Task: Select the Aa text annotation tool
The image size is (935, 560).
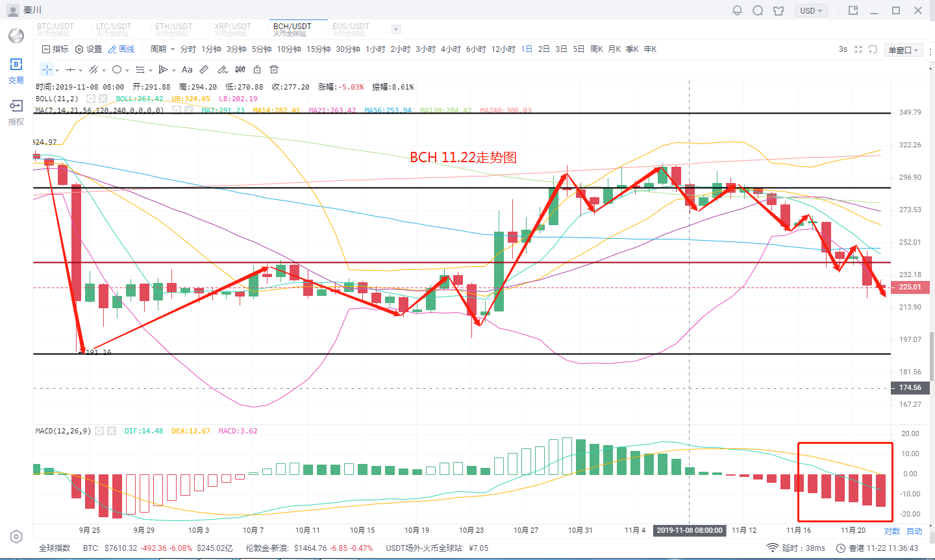Action: pyautogui.click(x=187, y=69)
